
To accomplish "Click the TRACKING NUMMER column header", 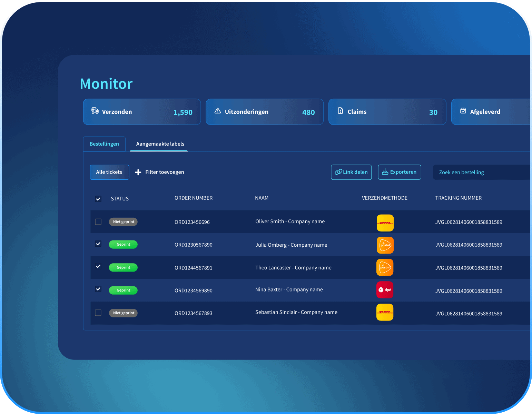I will (459, 198).
